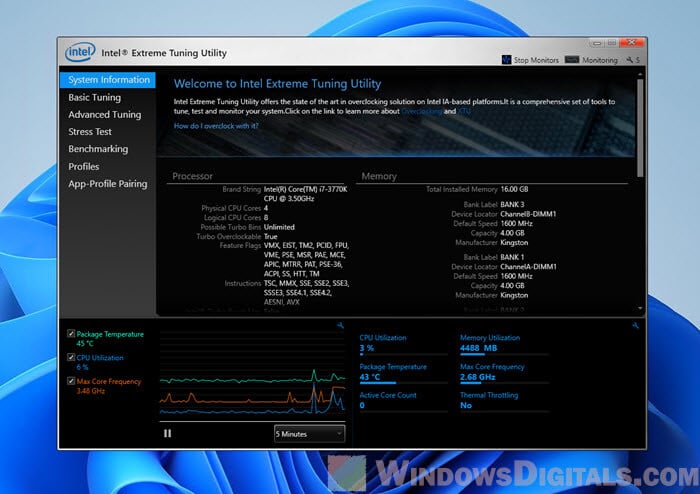The image size is (700, 494).
Task: Click the Processor section heading
Action: [x=192, y=176]
